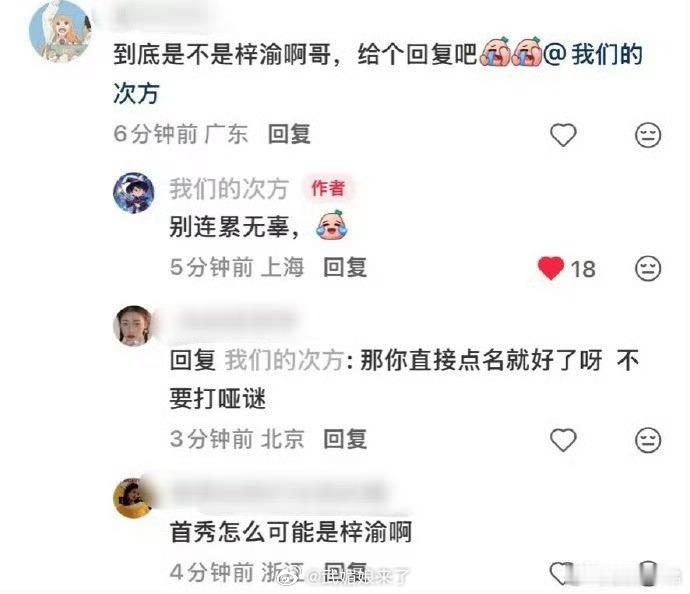Dislike the author's reply from 上海

[x=648, y=268]
